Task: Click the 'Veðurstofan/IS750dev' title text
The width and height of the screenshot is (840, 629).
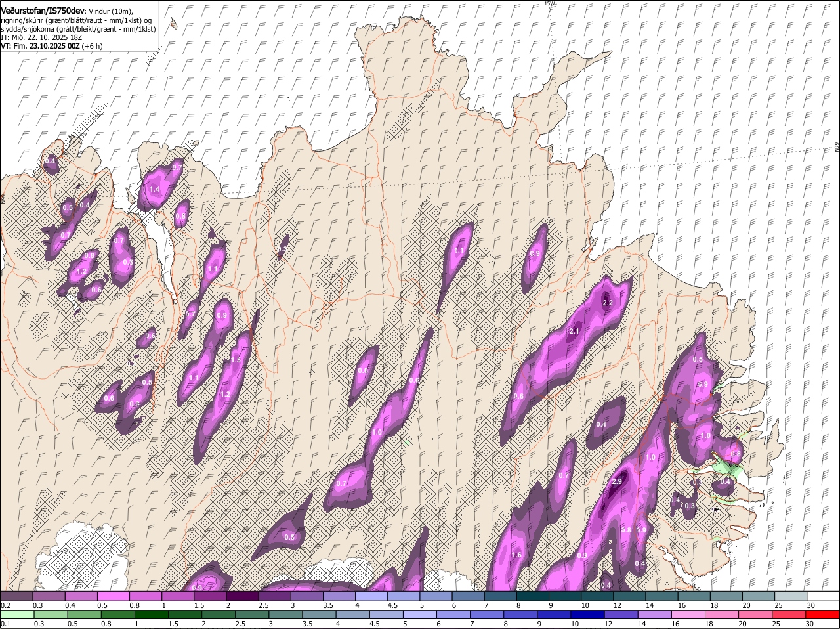Action: [42, 11]
